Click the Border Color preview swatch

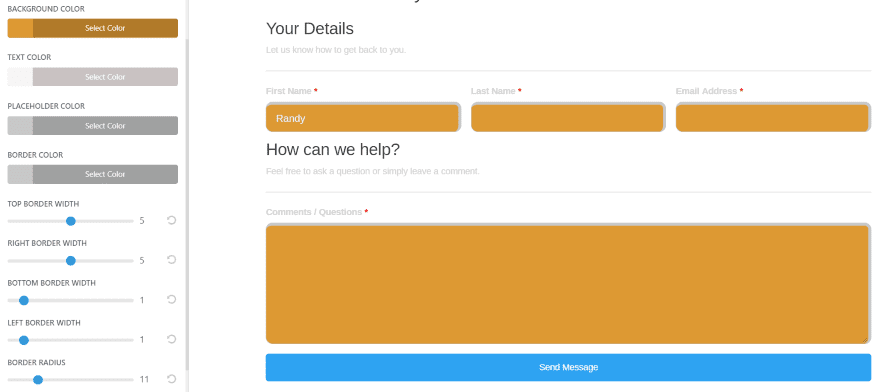pyautogui.click(x=20, y=174)
